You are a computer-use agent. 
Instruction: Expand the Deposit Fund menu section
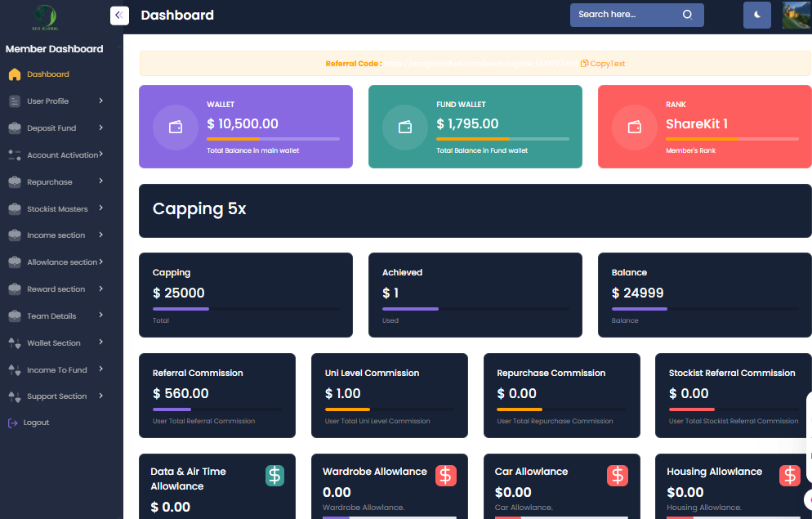tap(56, 128)
